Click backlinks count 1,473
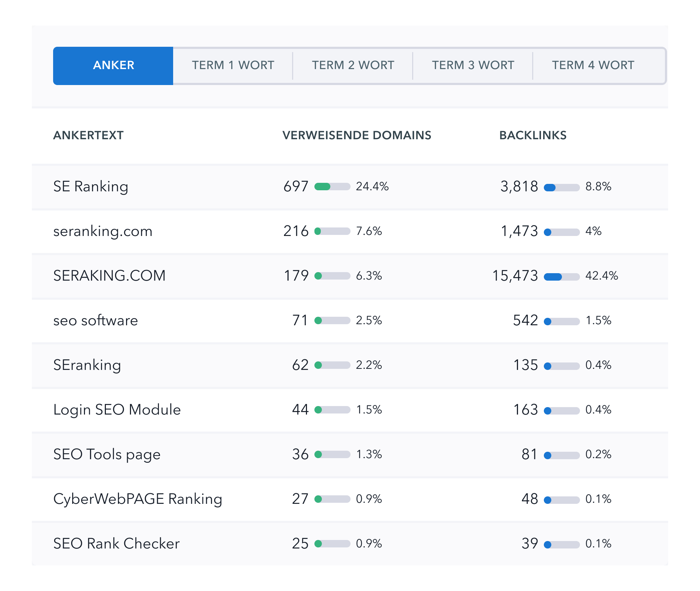This screenshot has width=700, height=591. coord(519,231)
